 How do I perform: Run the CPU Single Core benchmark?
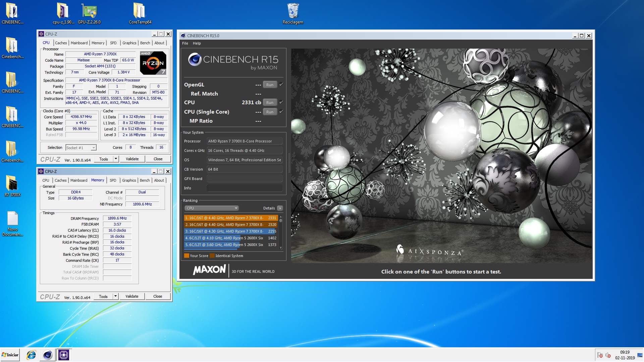pyautogui.click(x=270, y=112)
